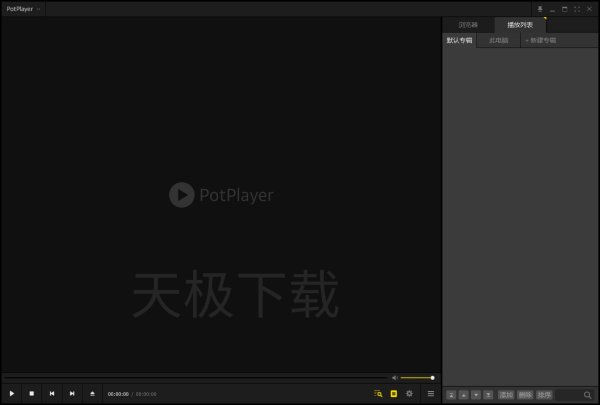This screenshot has height=405, width=600.
Task: Open a file with the eject button
Action: pos(92,394)
